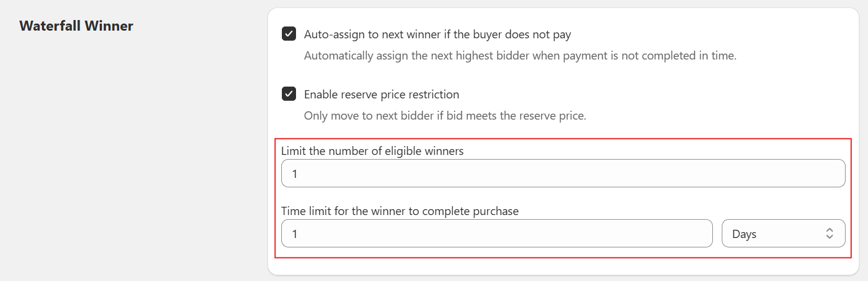Click the "Waterfall Winner" section heading
868x281 pixels.
click(x=76, y=26)
